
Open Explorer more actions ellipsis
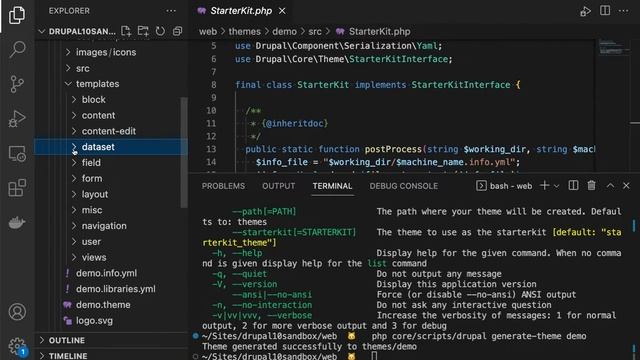[x=171, y=11]
